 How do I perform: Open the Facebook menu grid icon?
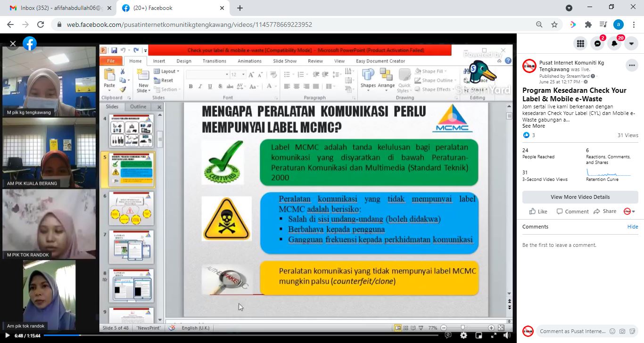tap(580, 43)
